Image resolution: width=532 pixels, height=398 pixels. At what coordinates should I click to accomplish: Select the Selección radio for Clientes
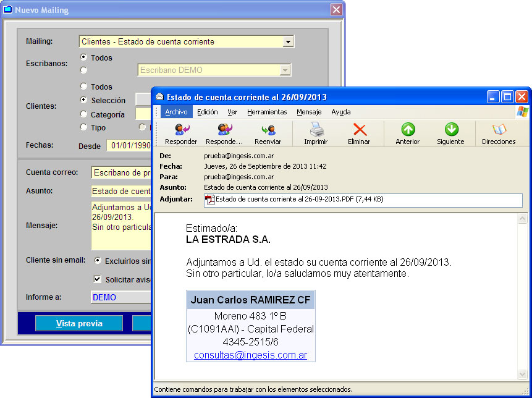pyautogui.click(x=83, y=100)
